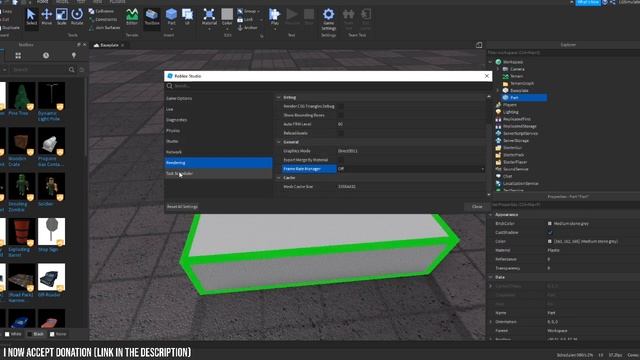Open Frame Rate Manager dropdown

coord(411,169)
